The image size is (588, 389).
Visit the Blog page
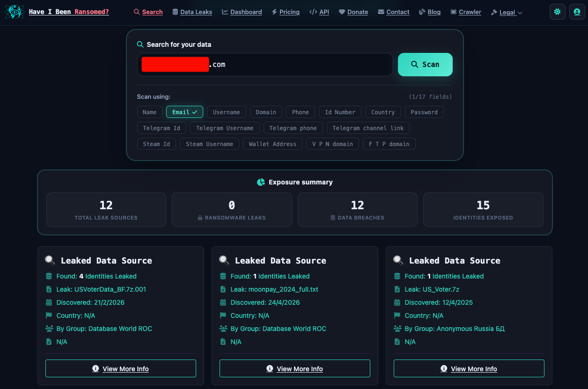coord(430,12)
